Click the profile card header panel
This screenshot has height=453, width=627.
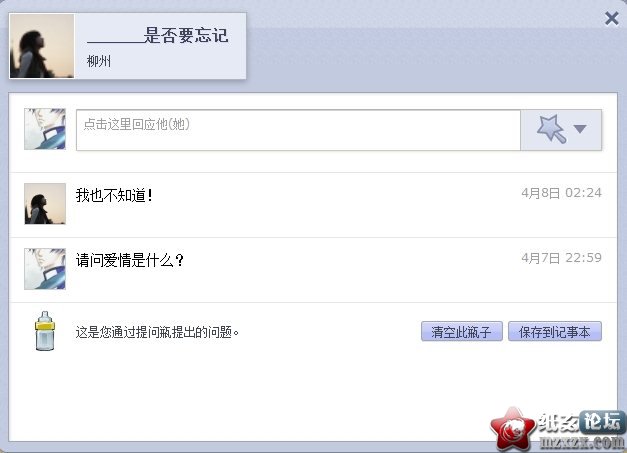pyautogui.click(x=128, y=46)
